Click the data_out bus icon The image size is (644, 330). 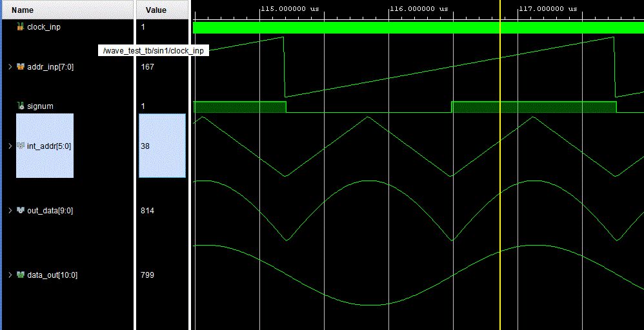click(21, 275)
